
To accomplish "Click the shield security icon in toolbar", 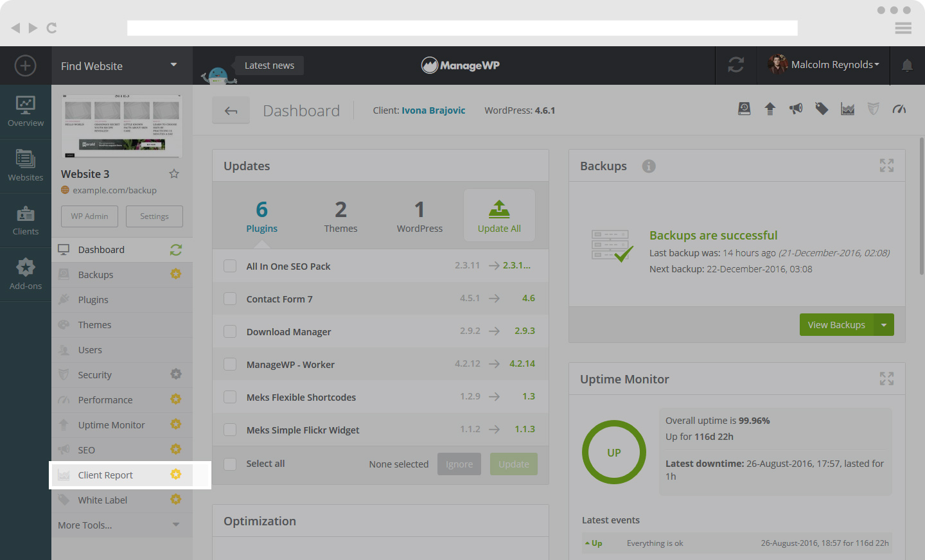I will point(873,109).
